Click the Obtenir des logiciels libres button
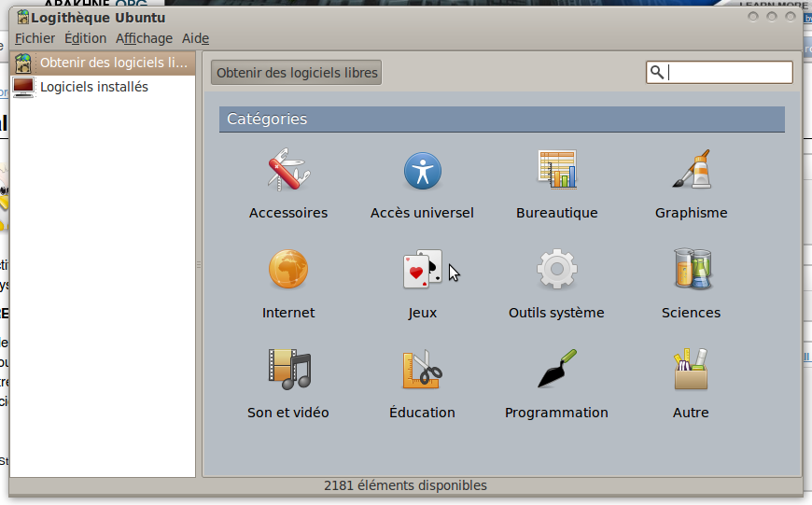 click(x=296, y=73)
